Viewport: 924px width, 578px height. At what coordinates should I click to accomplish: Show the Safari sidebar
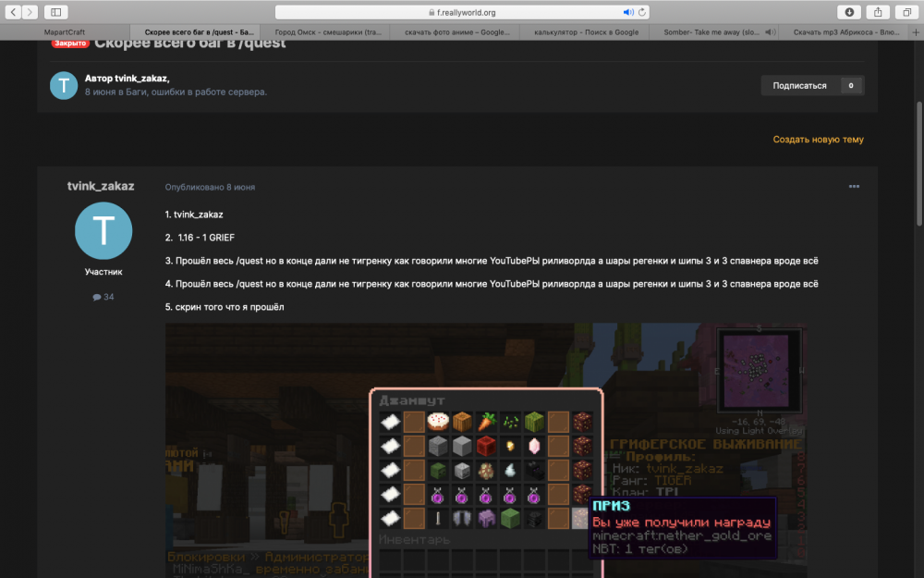[x=56, y=12]
